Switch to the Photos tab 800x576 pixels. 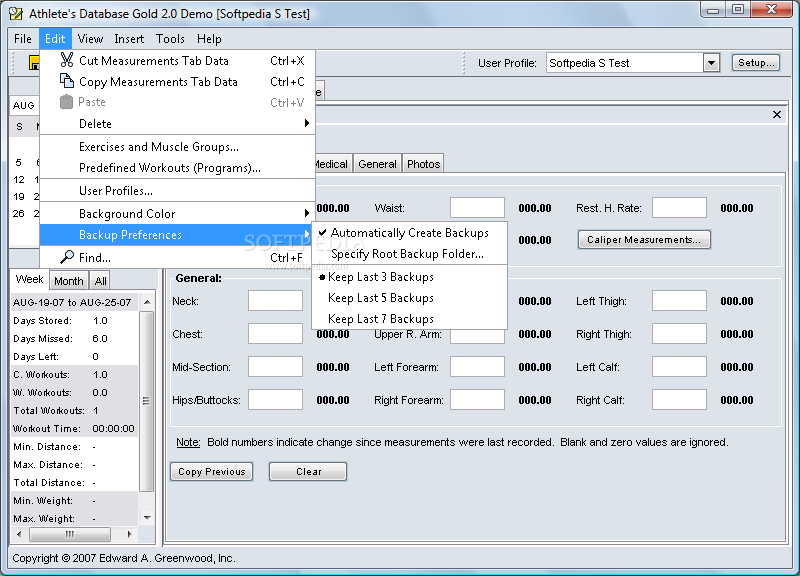(x=423, y=164)
